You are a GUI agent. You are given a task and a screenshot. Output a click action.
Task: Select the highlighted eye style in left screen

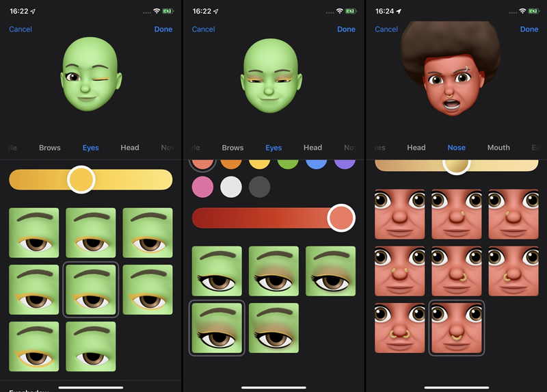(x=91, y=289)
